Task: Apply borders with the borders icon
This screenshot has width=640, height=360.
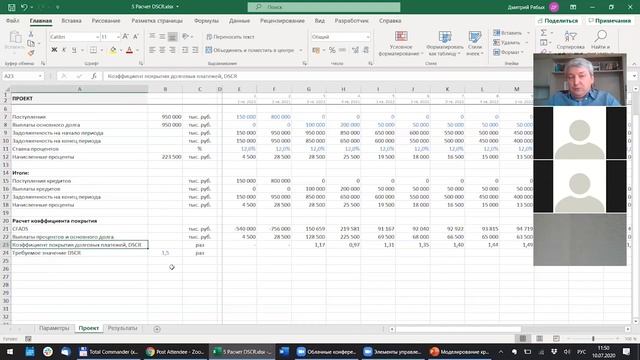Action: tap(93, 50)
